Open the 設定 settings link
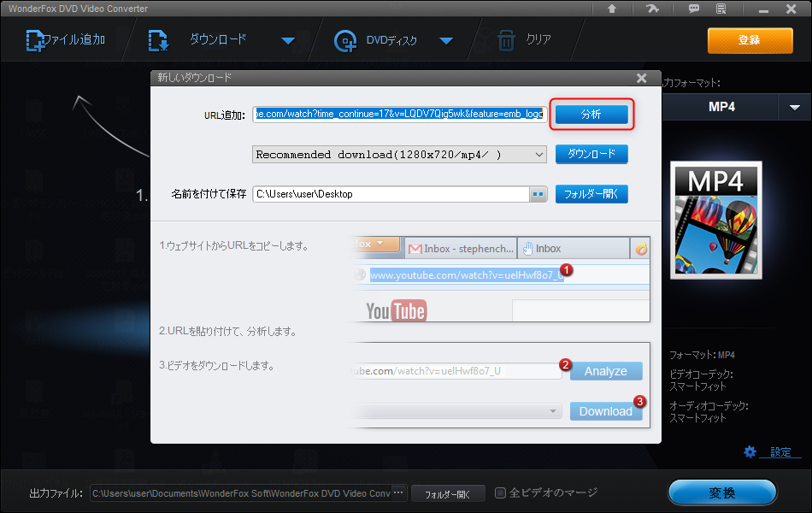The height and width of the screenshot is (513, 812). tap(780, 452)
